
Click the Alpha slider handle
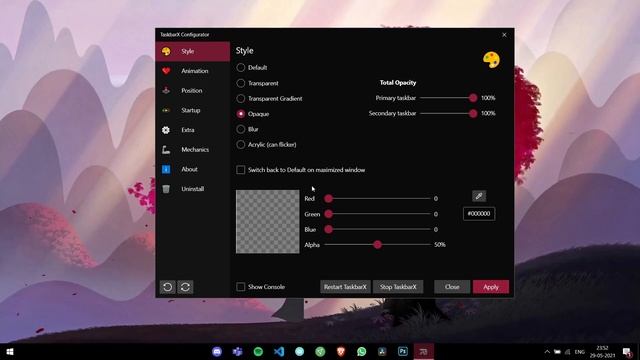tap(378, 244)
